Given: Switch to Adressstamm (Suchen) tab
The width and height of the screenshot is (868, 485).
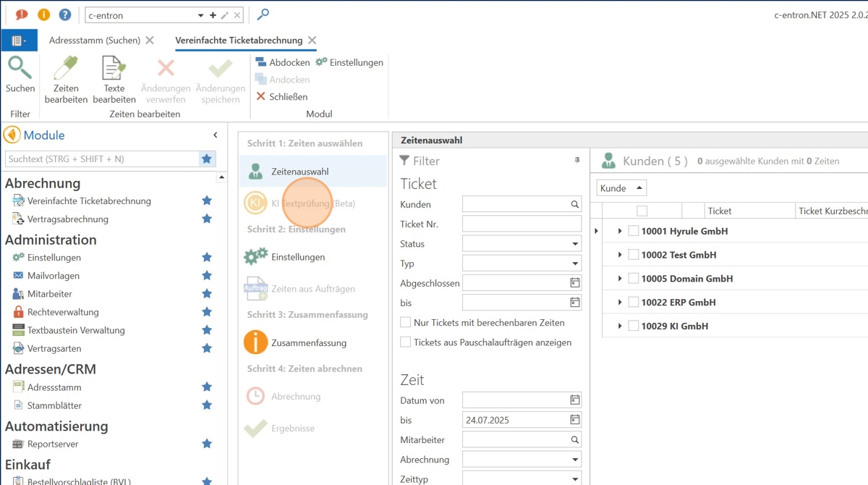Looking at the screenshot, I should pos(95,41).
